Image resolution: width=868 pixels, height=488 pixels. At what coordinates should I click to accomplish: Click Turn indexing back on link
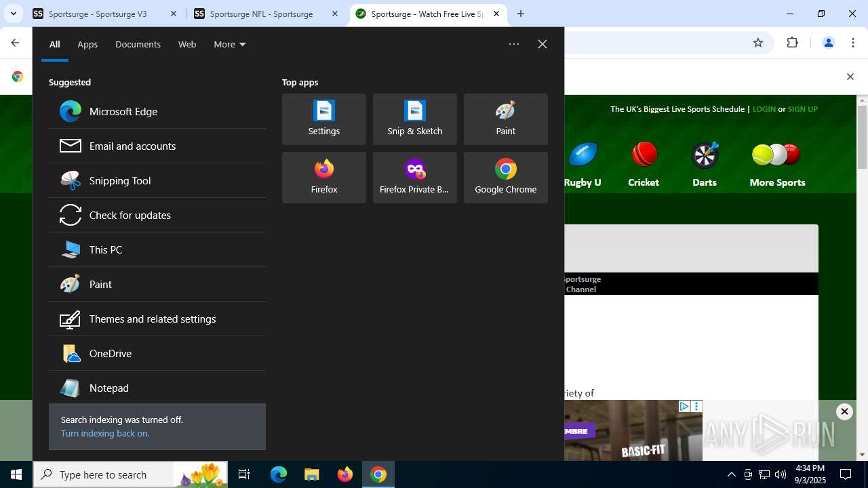[x=105, y=433]
